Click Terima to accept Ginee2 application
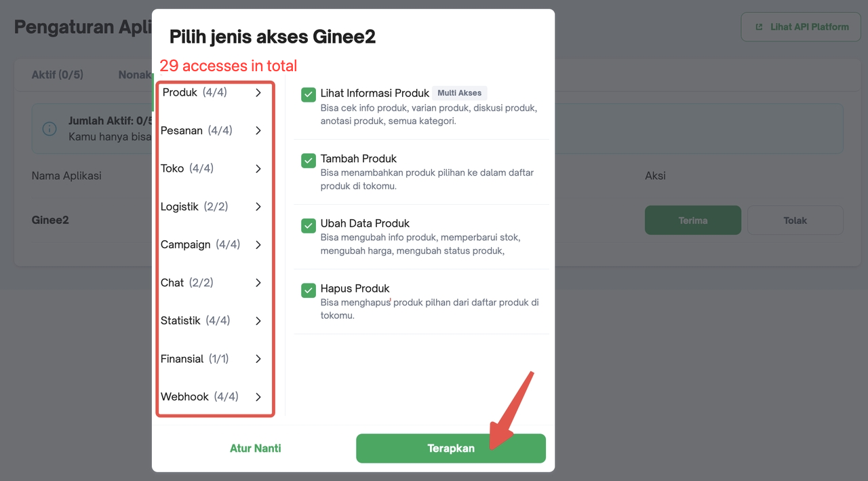Image resolution: width=868 pixels, height=481 pixels. click(692, 220)
